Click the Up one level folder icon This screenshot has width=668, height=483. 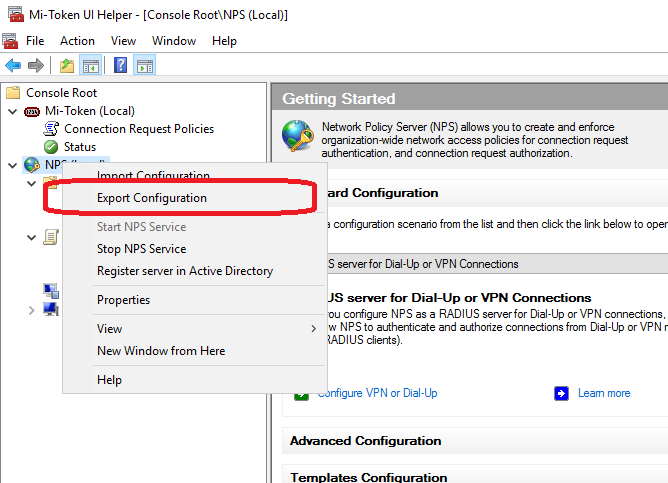[x=66, y=66]
